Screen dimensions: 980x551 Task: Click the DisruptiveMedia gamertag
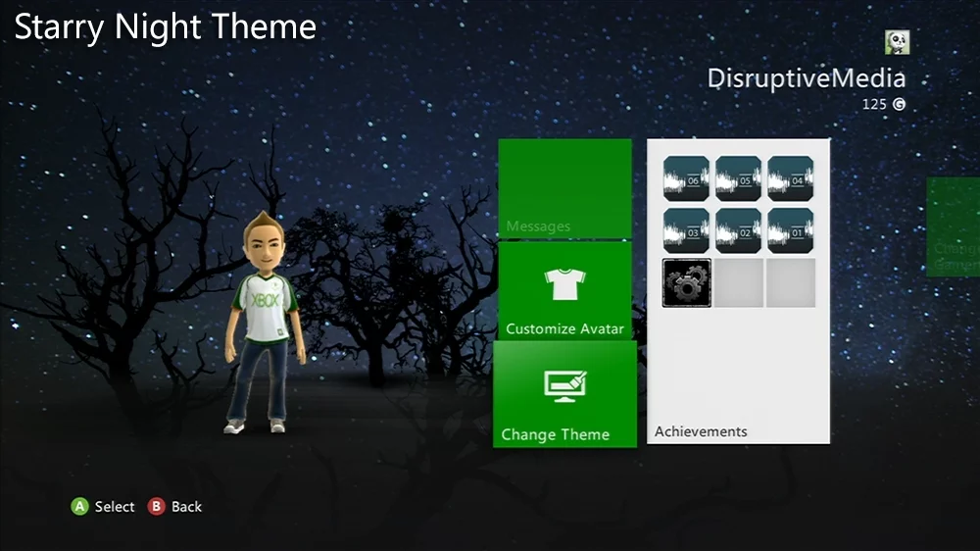tap(807, 78)
